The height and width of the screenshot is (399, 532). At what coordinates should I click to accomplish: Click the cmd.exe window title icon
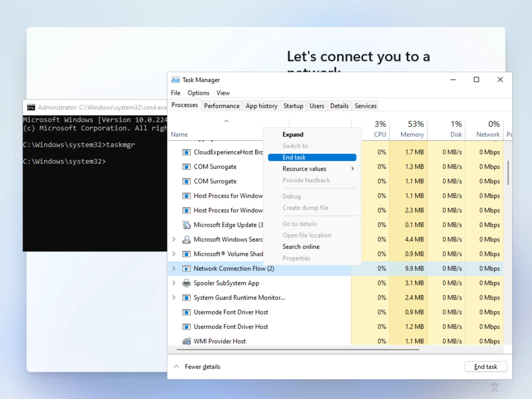31,107
